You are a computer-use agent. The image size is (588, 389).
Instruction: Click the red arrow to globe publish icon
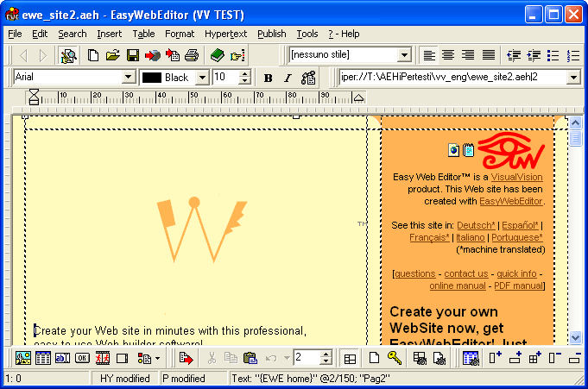153,55
